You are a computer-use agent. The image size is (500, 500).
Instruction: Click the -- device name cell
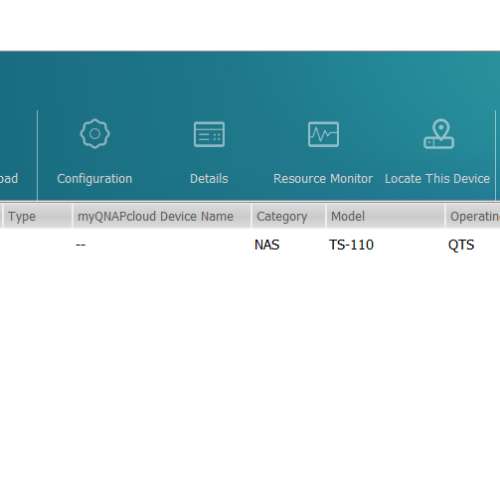[81, 245]
